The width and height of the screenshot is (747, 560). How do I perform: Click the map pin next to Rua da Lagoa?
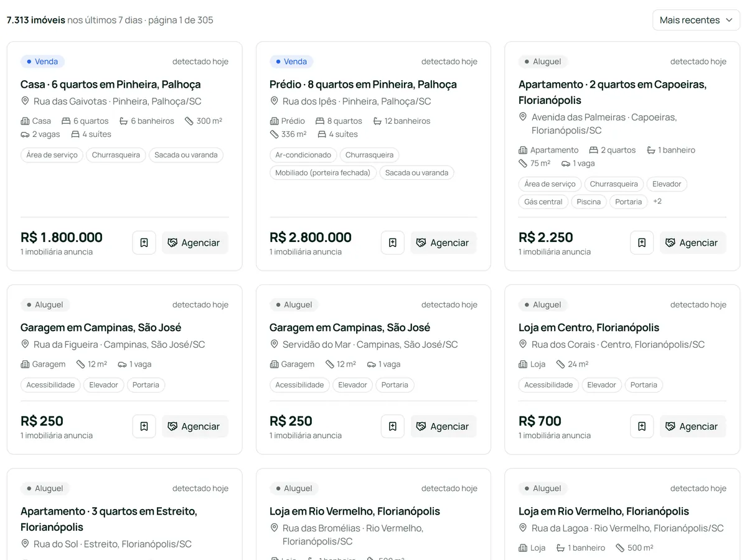(524, 528)
